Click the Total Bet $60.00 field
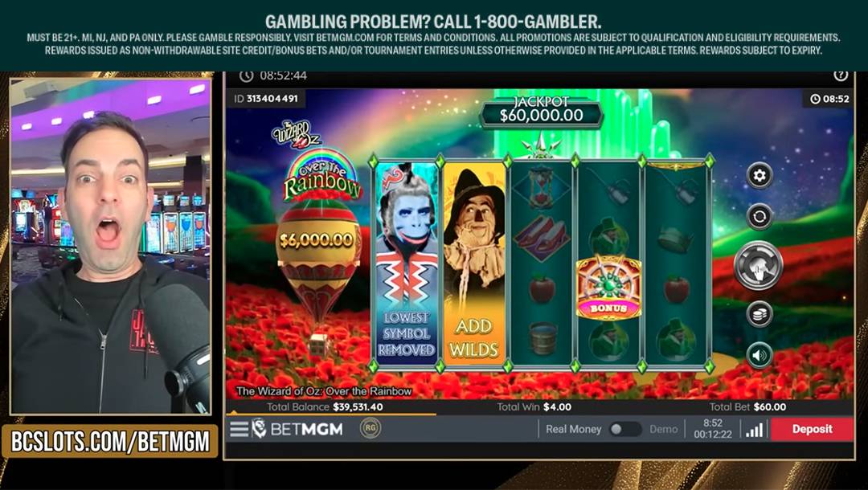Screen dimensions: 868x490 [748, 407]
